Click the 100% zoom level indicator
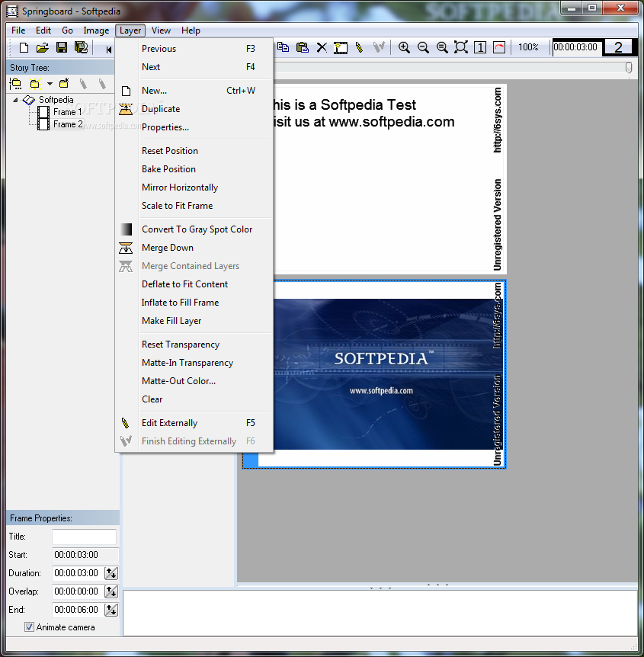This screenshot has width=644, height=657. tap(528, 47)
